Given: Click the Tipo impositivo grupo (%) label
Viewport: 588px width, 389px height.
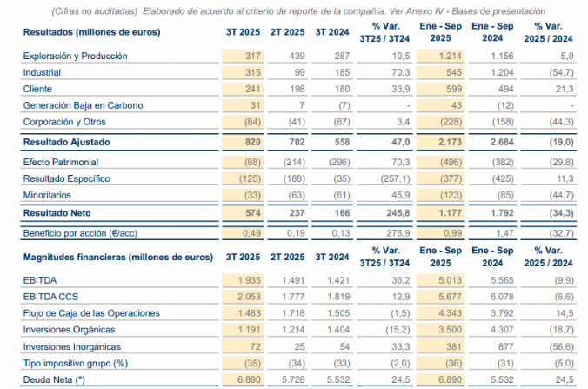Looking at the screenshot, I should (76, 364).
